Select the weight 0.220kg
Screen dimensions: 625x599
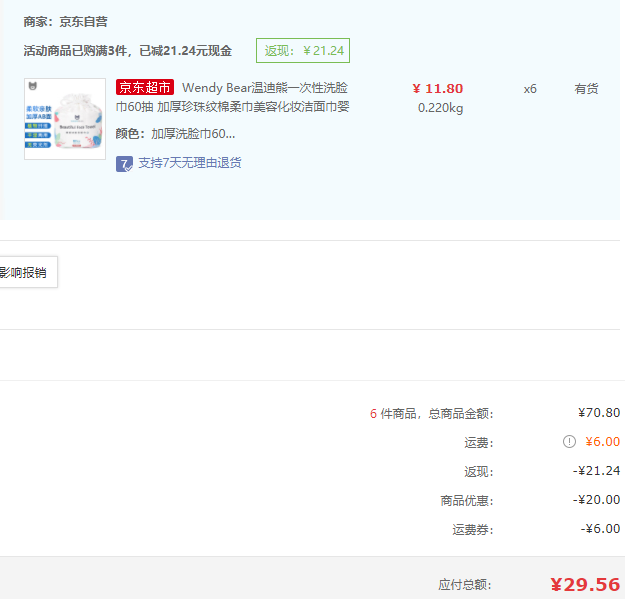click(x=440, y=108)
